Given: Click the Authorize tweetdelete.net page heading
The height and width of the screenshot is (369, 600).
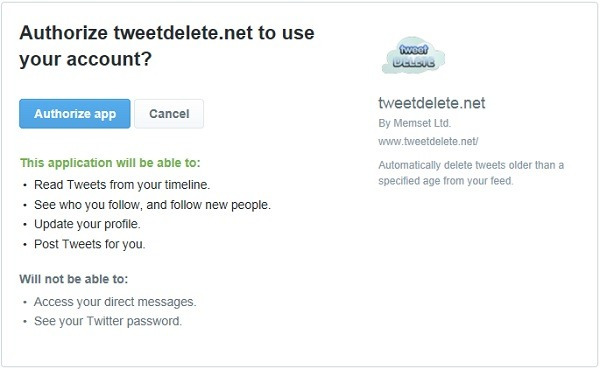Looking at the screenshot, I should (x=167, y=46).
